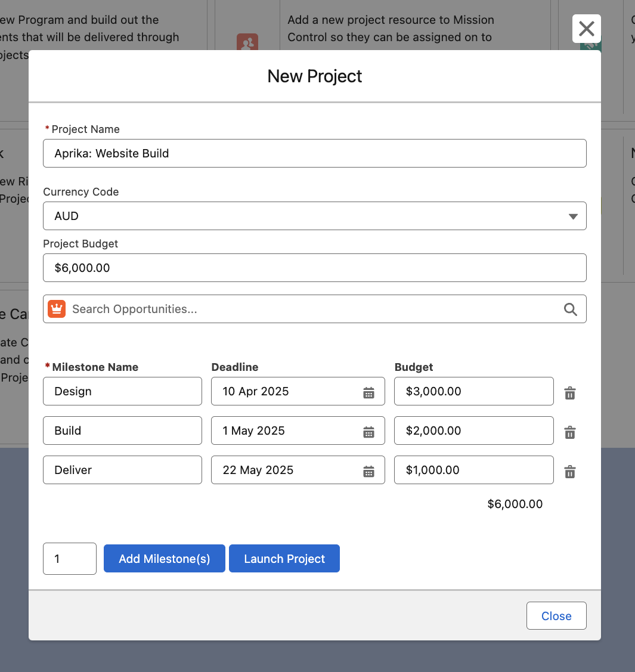Image resolution: width=635 pixels, height=672 pixels.
Task: Open calendar picker for 22 May 2025
Action: tap(368, 472)
